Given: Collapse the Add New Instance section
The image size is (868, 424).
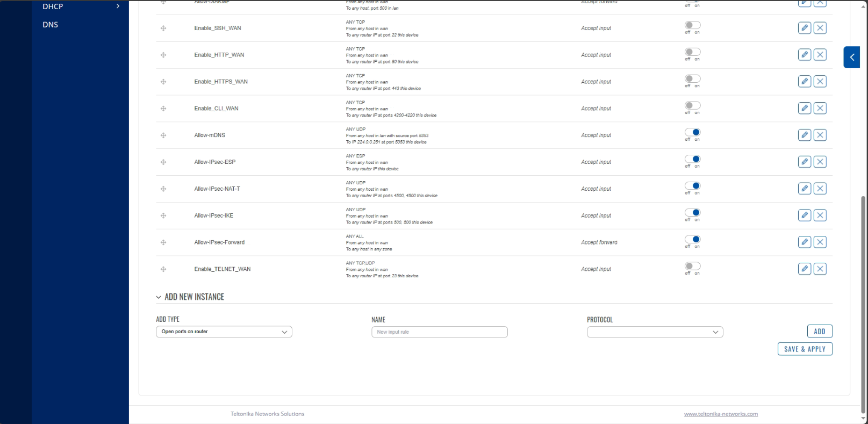Looking at the screenshot, I should point(190,297).
